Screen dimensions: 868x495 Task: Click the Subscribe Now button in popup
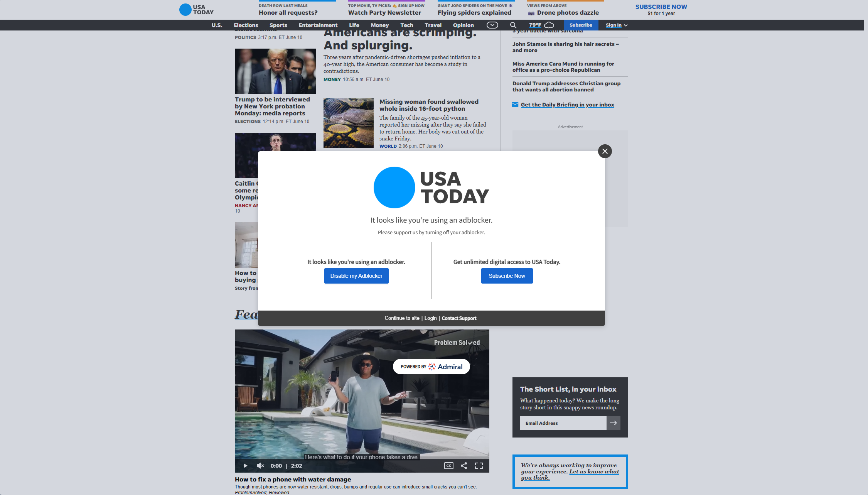point(507,275)
